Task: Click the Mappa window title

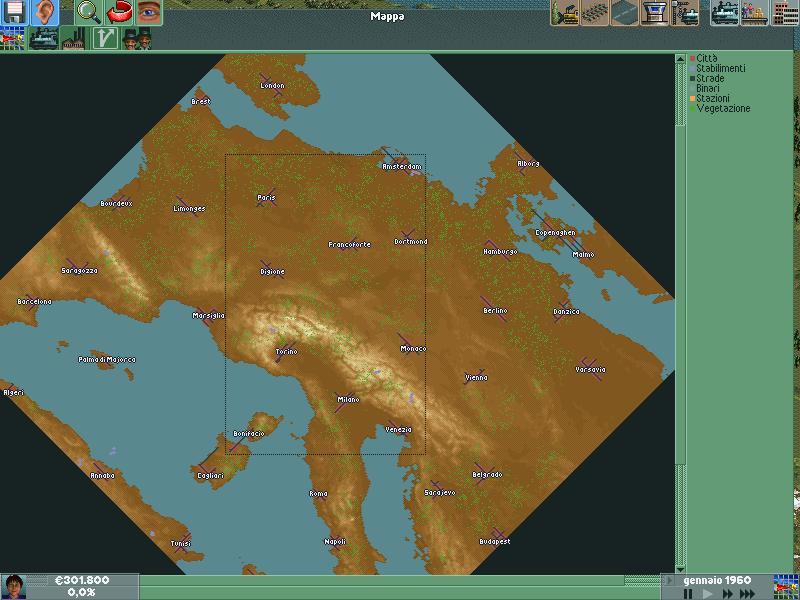Action: 388,16
